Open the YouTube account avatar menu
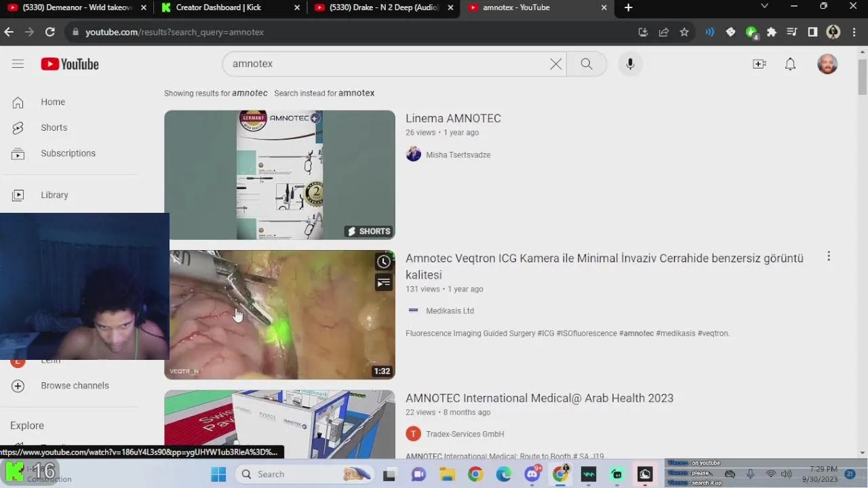 click(x=827, y=64)
